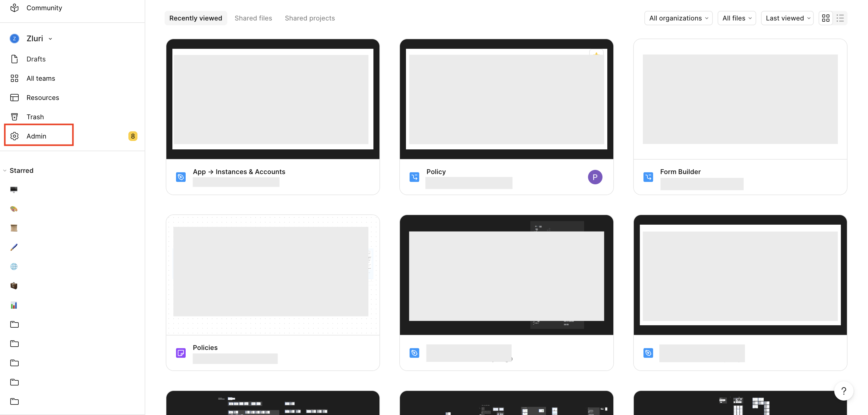The height and width of the screenshot is (415, 868).
Task: Open the Last viewed sort dropdown
Action: pos(787,18)
